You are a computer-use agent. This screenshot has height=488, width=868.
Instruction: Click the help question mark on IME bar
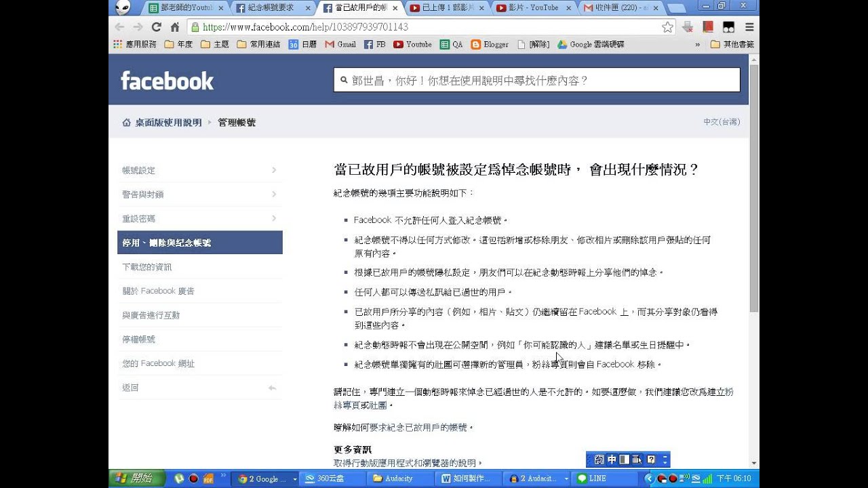[x=651, y=460]
